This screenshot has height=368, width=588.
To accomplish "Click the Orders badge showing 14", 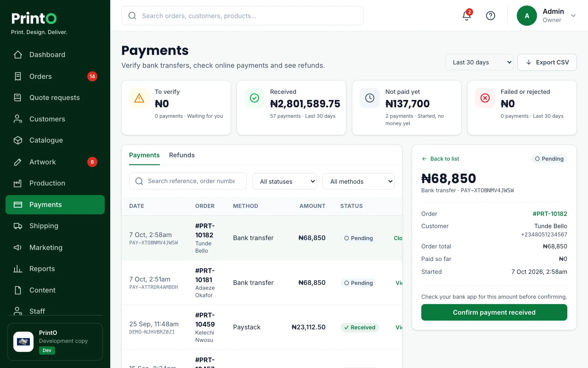I will [x=92, y=76].
